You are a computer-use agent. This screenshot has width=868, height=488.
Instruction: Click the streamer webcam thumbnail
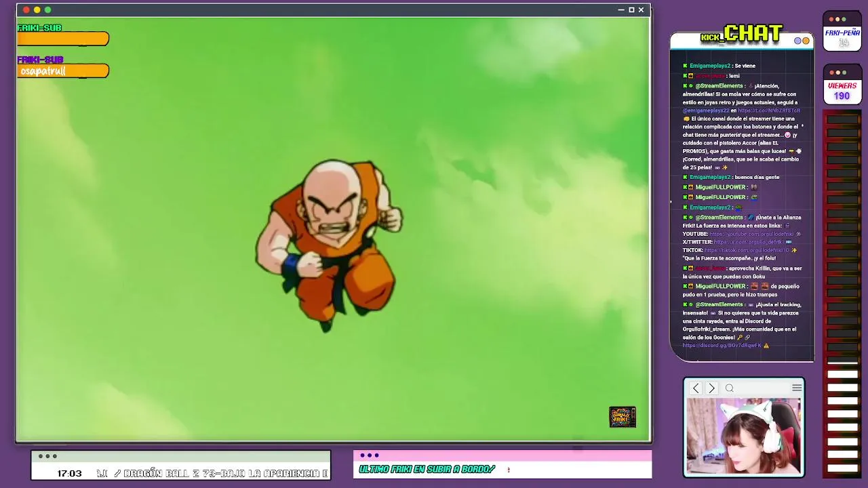[744, 436]
